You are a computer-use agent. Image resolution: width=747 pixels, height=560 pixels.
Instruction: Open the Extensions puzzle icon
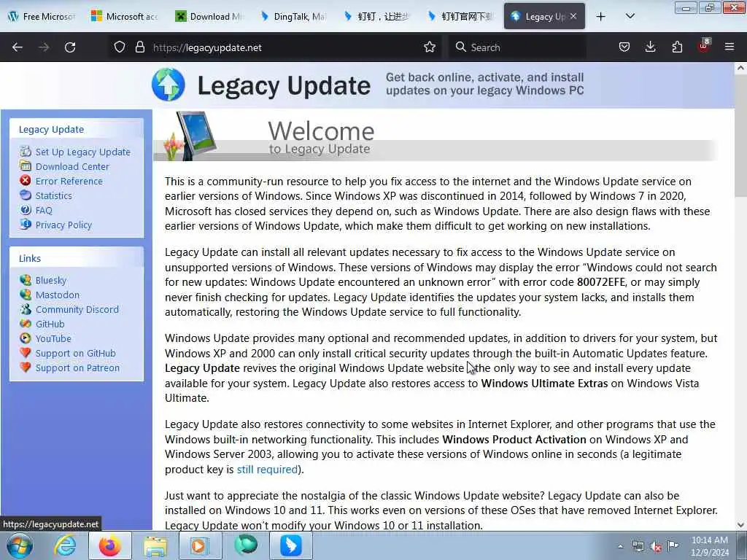coord(677,47)
